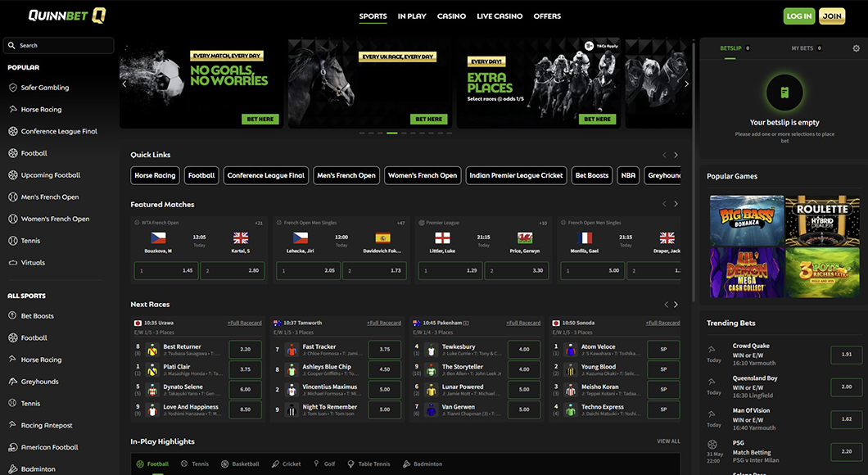Click the Log In button
This screenshot has width=868, height=475.
point(799,16)
